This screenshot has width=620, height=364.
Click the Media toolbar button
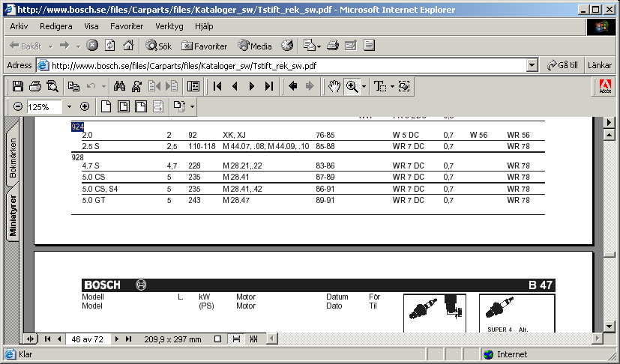255,46
